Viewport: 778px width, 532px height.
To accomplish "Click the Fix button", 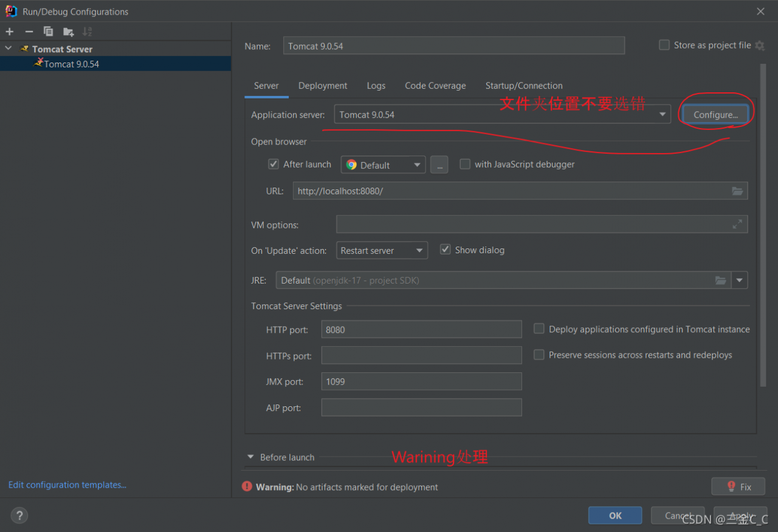I will (x=738, y=486).
